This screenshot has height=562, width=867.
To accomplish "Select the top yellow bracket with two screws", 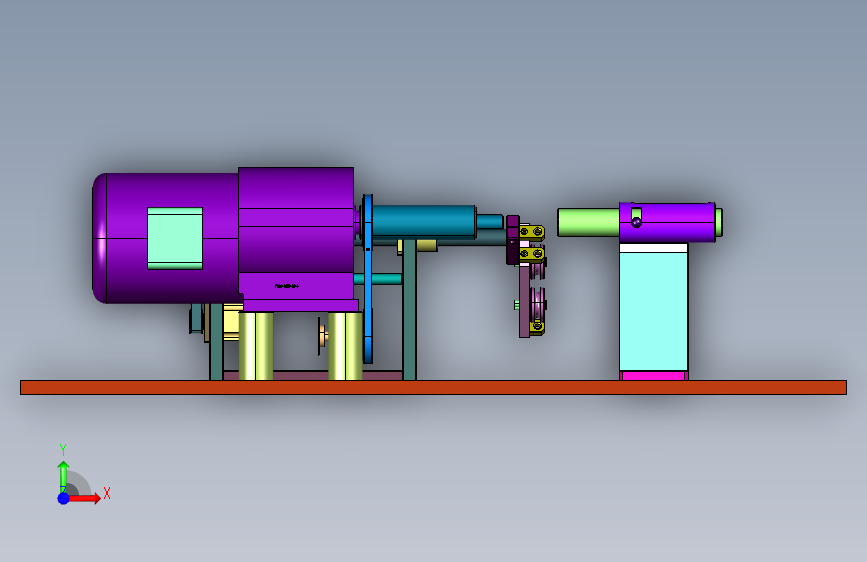I will 532,232.
